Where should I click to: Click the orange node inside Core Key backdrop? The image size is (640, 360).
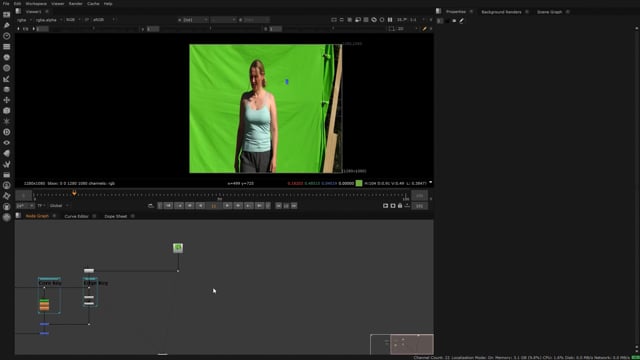[x=44, y=306]
